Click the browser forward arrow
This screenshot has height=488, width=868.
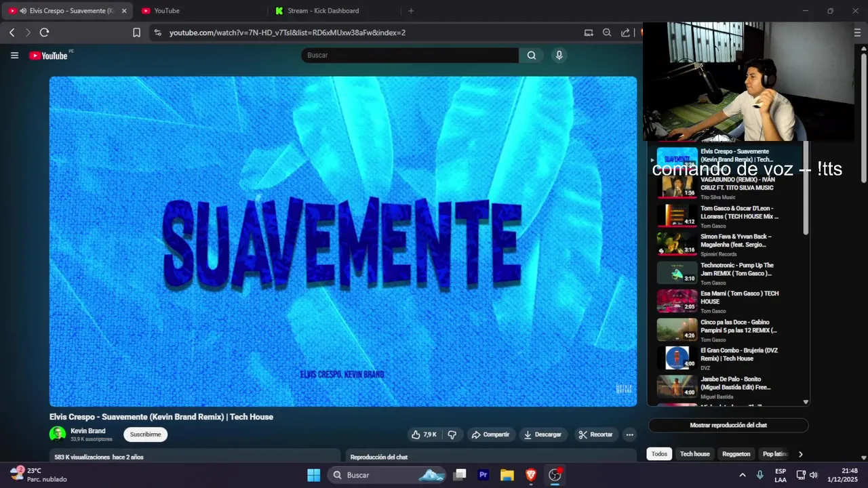[28, 33]
